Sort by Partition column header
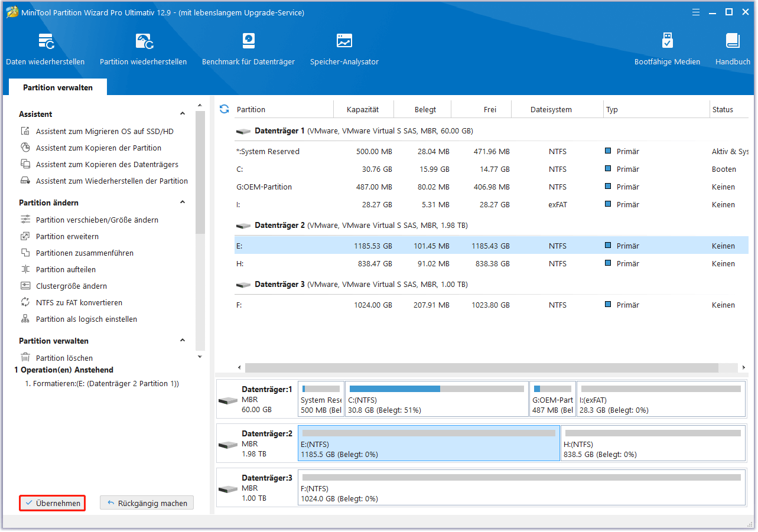This screenshot has width=758, height=532. pyautogui.click(x=284, y=109)
